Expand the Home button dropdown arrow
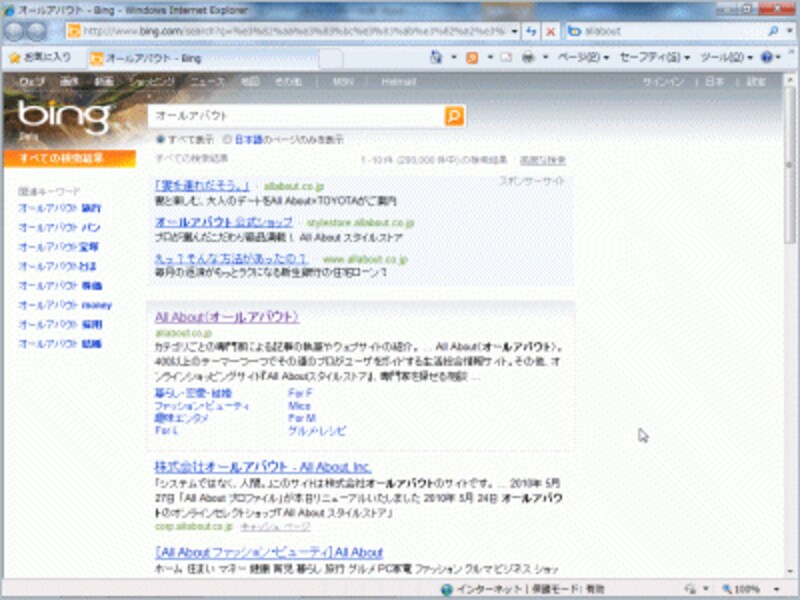800x600 pixels. pos(454,57)
